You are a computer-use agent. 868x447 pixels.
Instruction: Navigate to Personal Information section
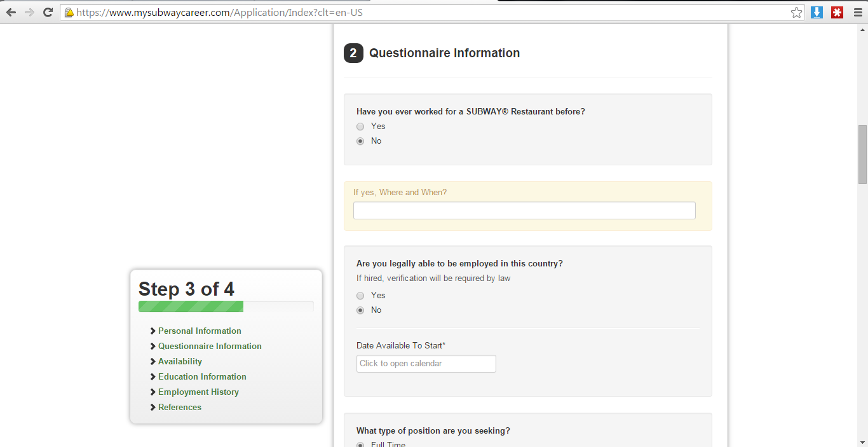click(x=200, y=331)
